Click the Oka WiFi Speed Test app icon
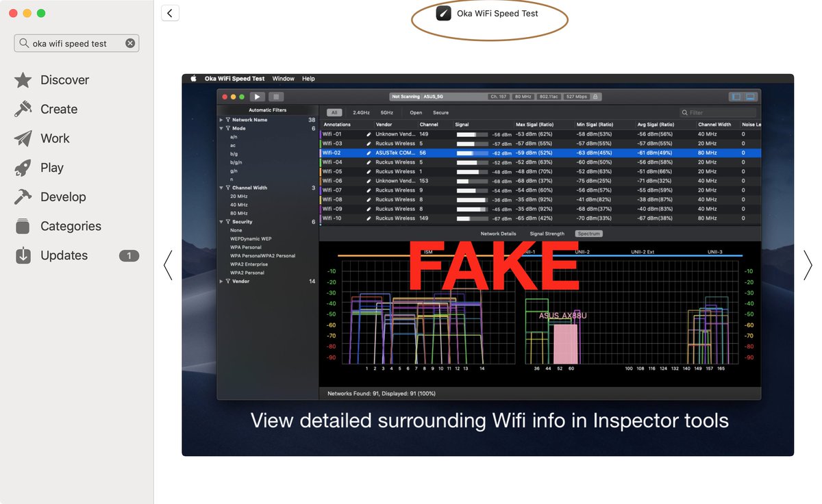Viewport: 822px width, 504px height. [444, 13]
